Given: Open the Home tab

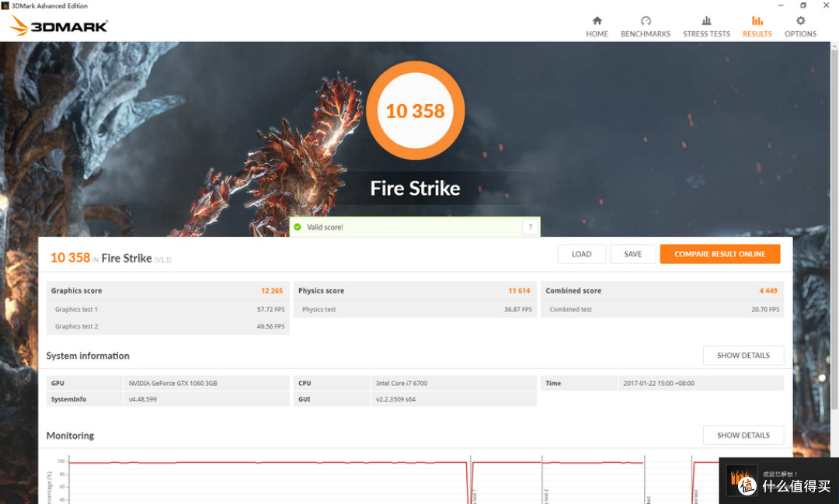Looking at the screenshot, I should coord(597,26).
